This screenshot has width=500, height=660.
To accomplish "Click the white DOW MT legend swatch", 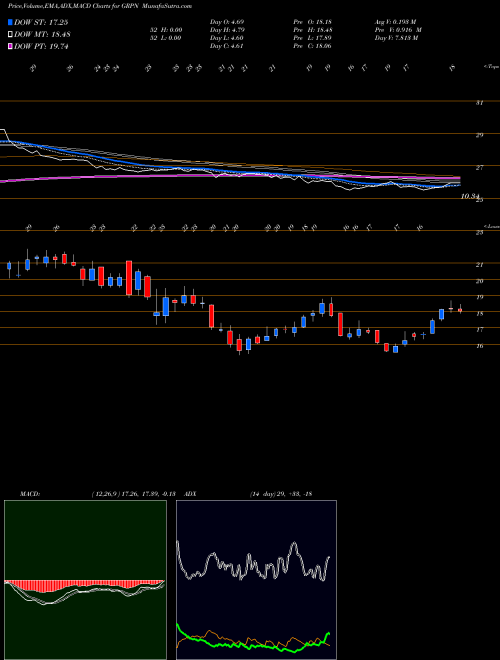I will click(x=10, y=35).
